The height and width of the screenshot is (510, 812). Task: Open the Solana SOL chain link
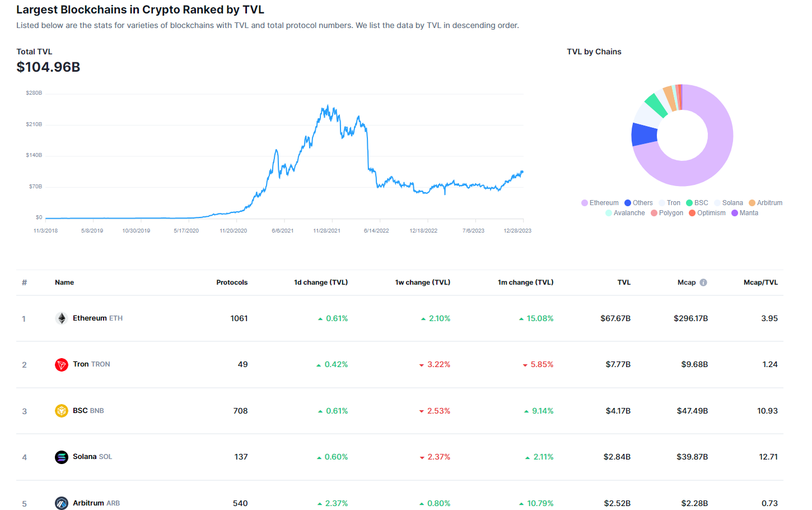pos(92,457)
